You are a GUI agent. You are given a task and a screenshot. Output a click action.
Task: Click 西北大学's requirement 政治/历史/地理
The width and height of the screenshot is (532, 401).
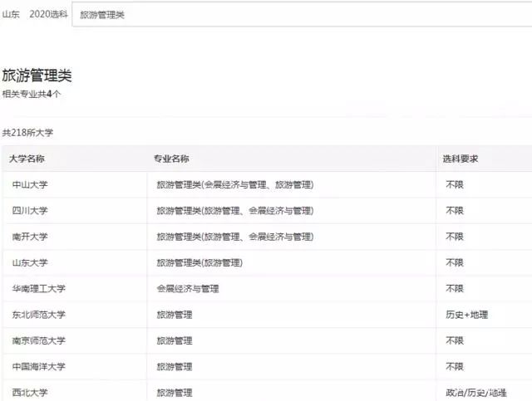coord(476,393)
